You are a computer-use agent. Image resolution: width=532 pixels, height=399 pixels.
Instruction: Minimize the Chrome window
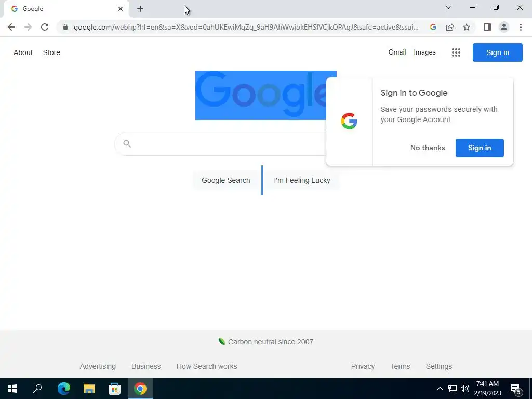click(x=472, y=7)
